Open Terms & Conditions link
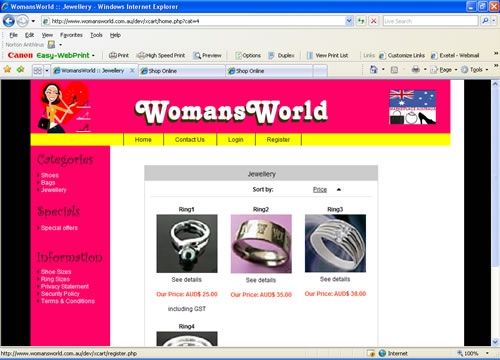Image resolution: width=500 pixels, height=360 pixels. [68, 301]
